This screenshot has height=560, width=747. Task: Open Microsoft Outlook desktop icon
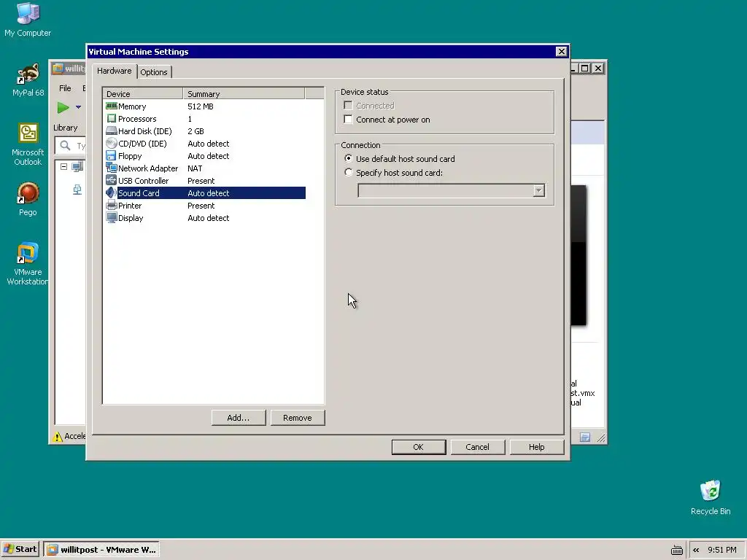tap(28, 133)
